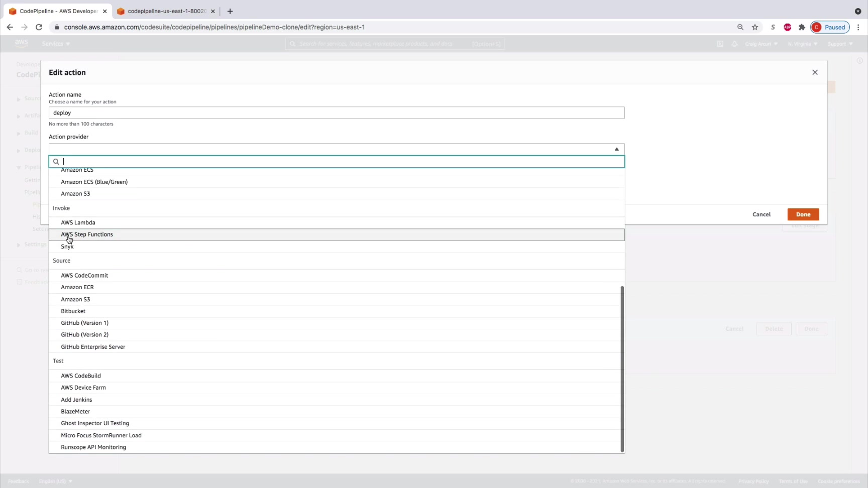
Task: Select Amazon S3 under Deploy group
Action: pyautogui.click(x=337, y=194)
